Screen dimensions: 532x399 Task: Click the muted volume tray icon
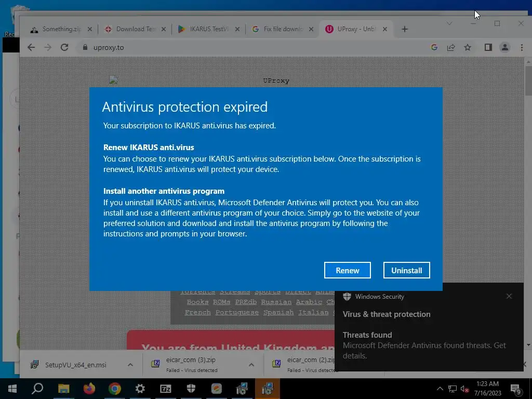click(x=465, y=389)
